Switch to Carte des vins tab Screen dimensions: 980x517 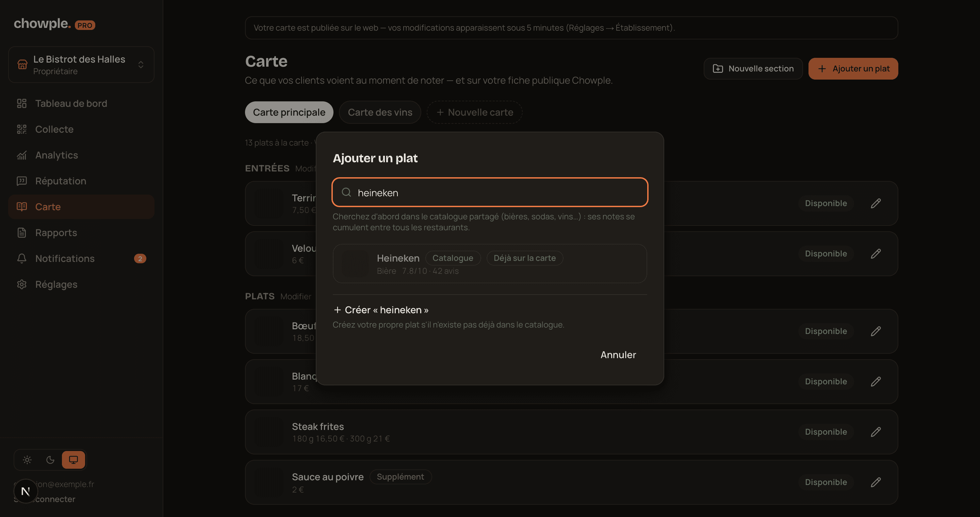coord(380,113)
